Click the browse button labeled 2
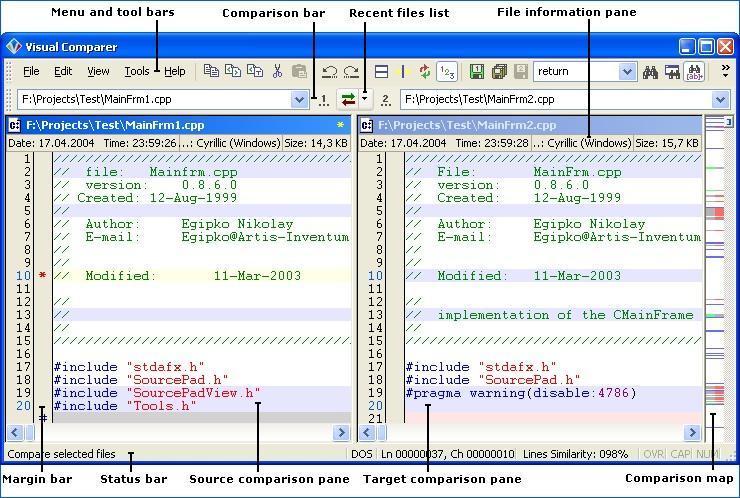 tap(386, 100)
